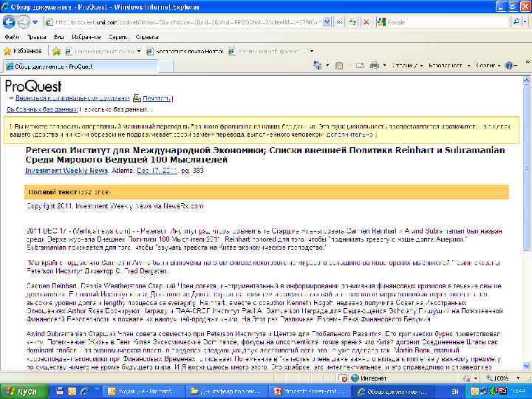Go back using the IE Back arrow
This screenshot has height=399, width=532.
click(x=9, y=22)
